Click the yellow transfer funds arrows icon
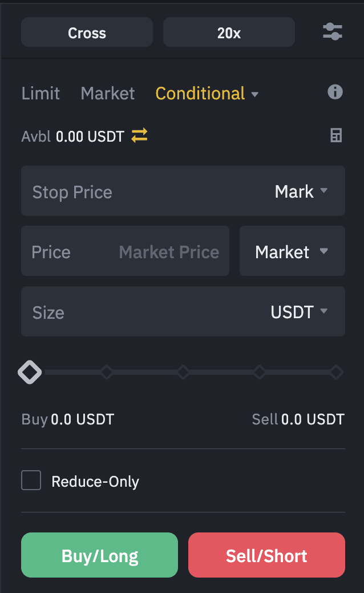 (x=139, y=135)
